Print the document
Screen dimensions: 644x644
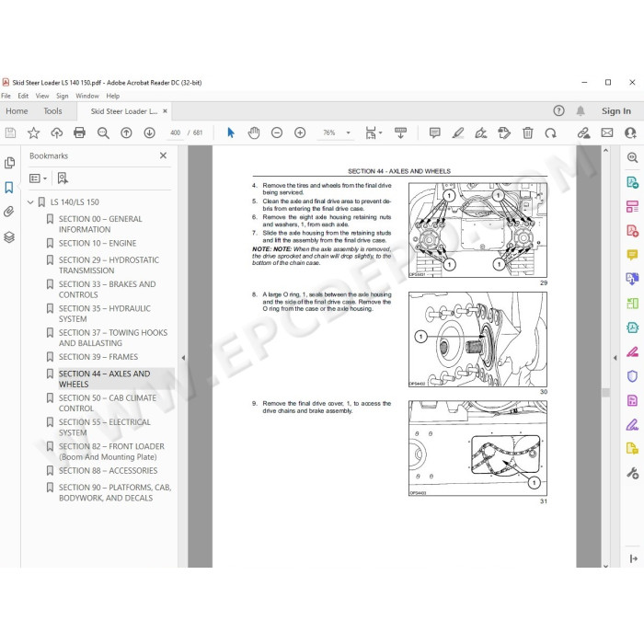pos(79,132)
